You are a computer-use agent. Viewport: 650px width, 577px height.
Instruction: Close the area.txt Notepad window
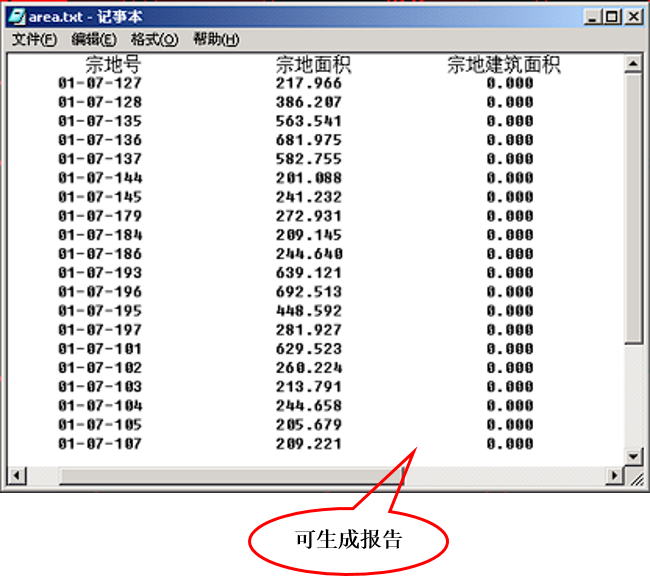[631, 17]
